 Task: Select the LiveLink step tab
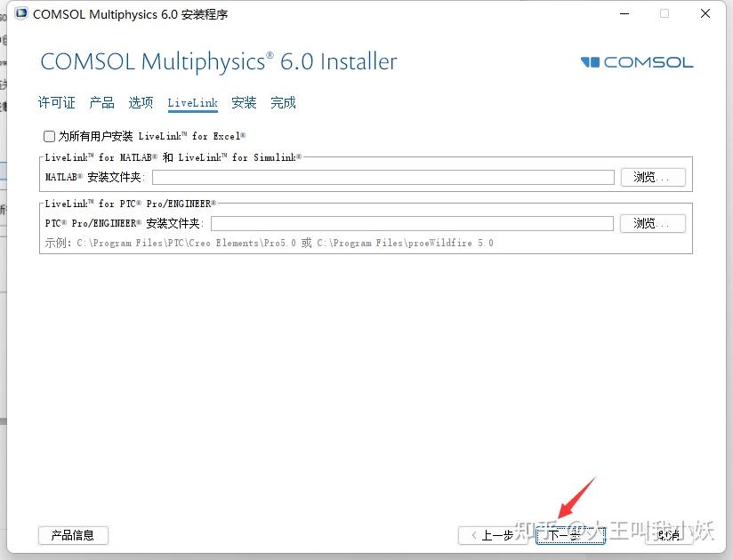click(193, 103)
